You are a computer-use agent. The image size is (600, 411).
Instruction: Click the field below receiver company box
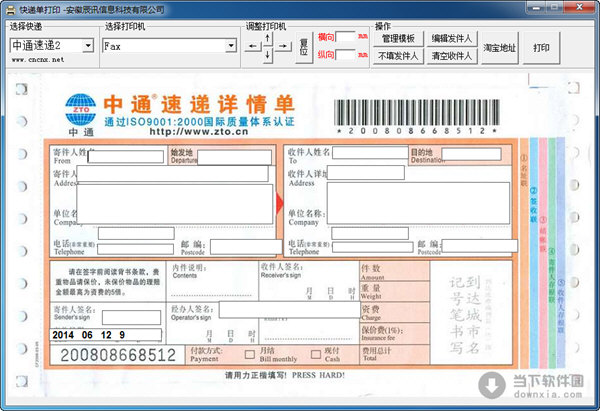click(x=370, y=233)
